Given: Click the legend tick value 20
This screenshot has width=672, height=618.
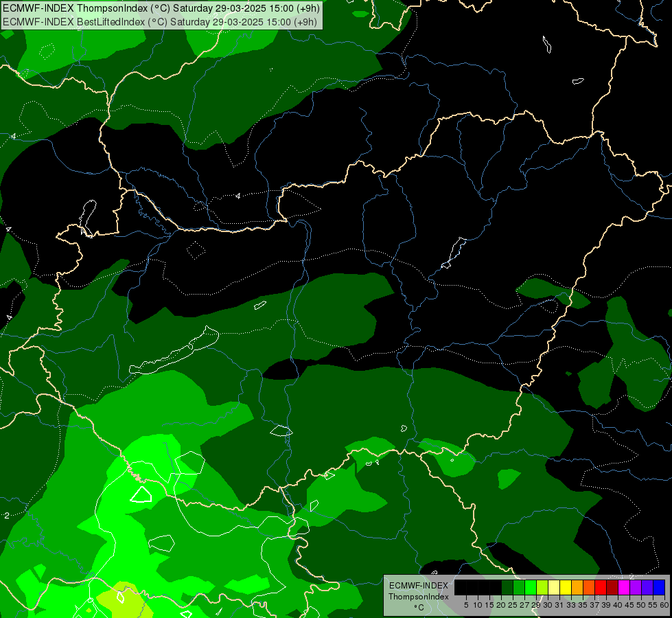Looking at the screenshot, I should [501, 605].
